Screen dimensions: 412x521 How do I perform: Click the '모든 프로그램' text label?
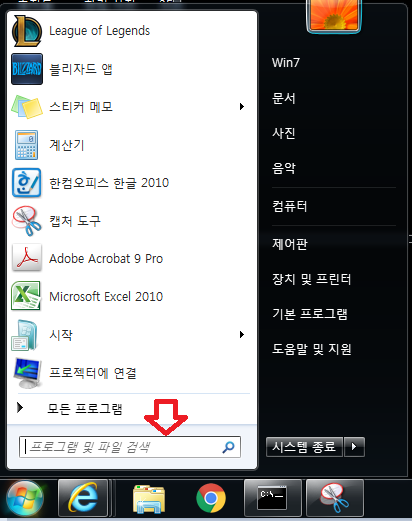(x=85, y=408)
